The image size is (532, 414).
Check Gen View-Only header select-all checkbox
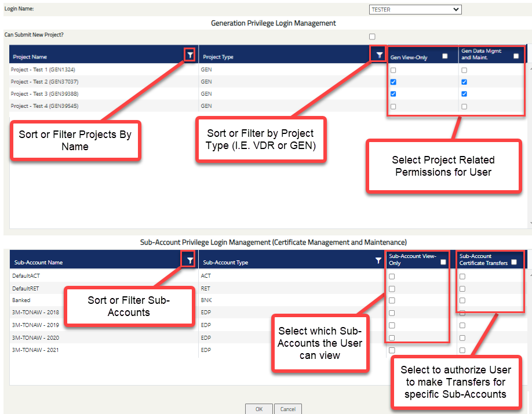(x=445, y=56)
